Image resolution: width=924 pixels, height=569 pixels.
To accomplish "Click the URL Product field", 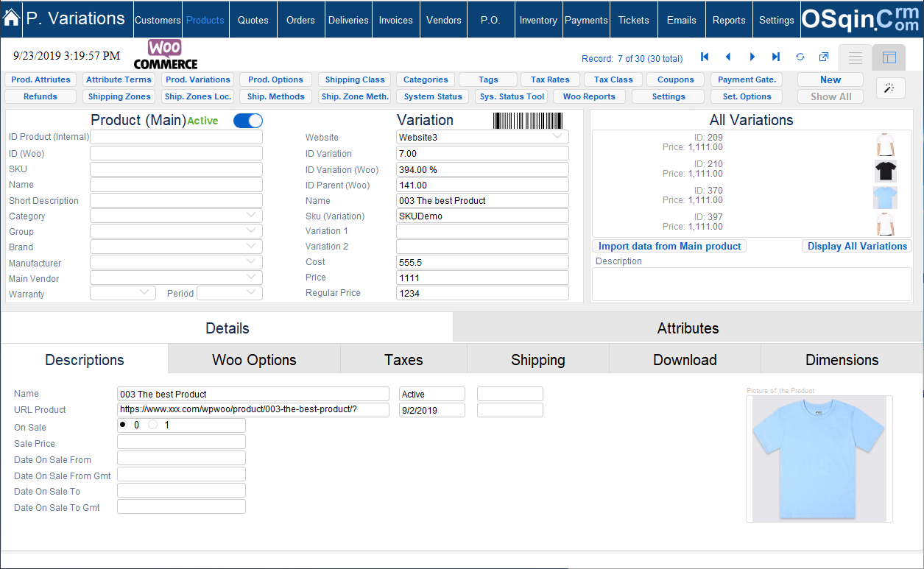I will [x=253, y=410].
